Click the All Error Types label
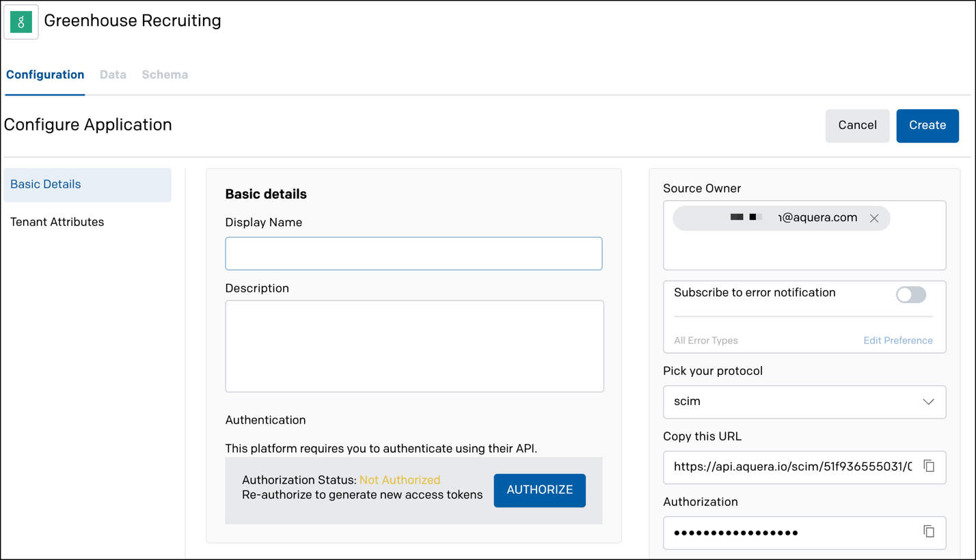976x560 pixels. point(706,340)
